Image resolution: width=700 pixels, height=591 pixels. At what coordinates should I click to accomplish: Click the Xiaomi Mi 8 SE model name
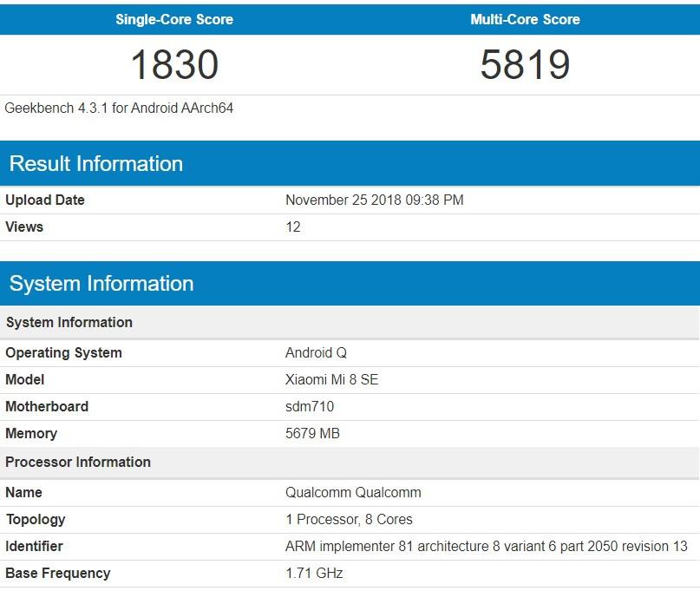(x=331, y=379)
